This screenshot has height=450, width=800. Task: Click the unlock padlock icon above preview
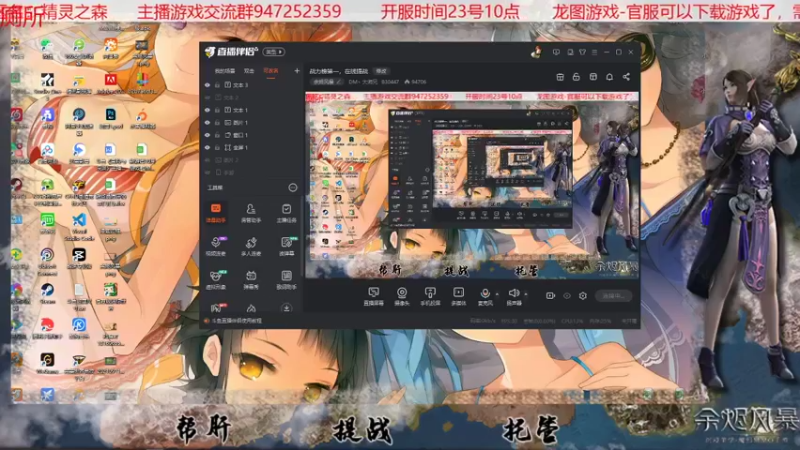point(576,77)
